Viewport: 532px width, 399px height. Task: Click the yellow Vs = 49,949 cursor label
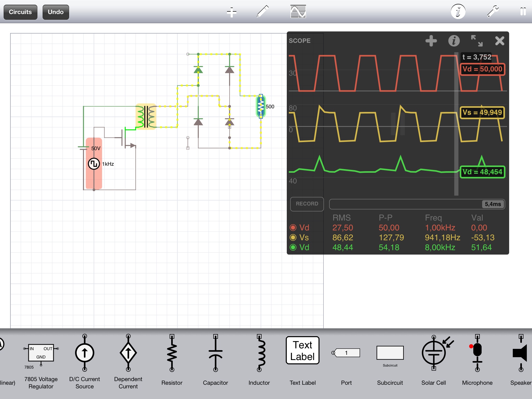[482, 113]
